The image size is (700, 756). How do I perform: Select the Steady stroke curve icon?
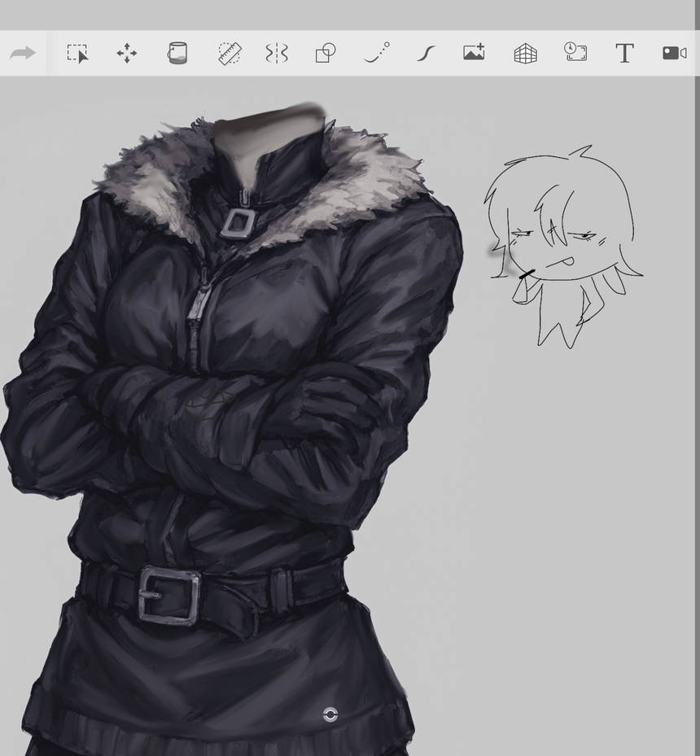coord(426,54)
